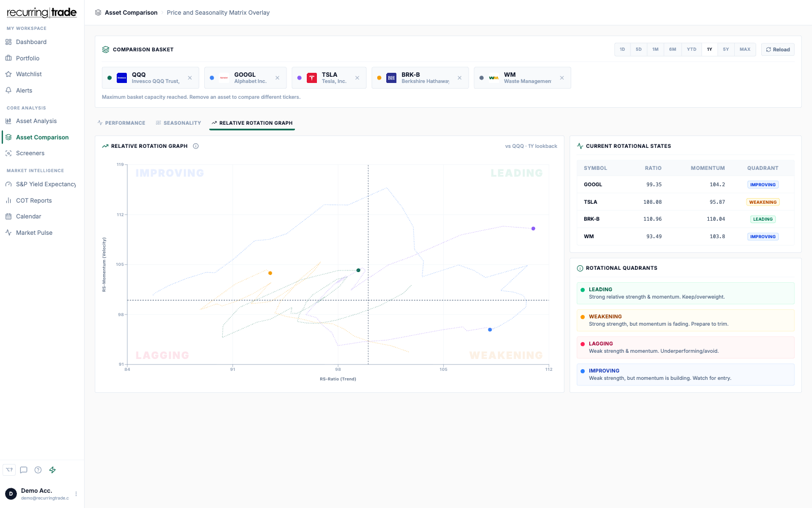This screenshot has width=812, height=508.
Task: Click the Tesla logo in basket
Action: [x=312, y=78]
